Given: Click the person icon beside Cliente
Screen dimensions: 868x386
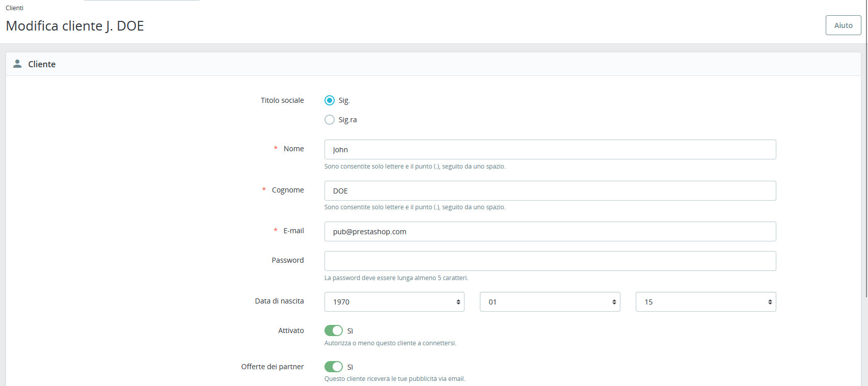Looking at the screenshot, I should 17,64.
